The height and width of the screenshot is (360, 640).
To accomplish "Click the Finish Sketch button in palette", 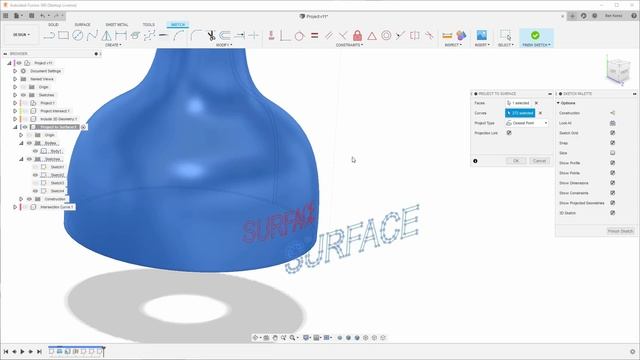I will (x=620, y=231).
